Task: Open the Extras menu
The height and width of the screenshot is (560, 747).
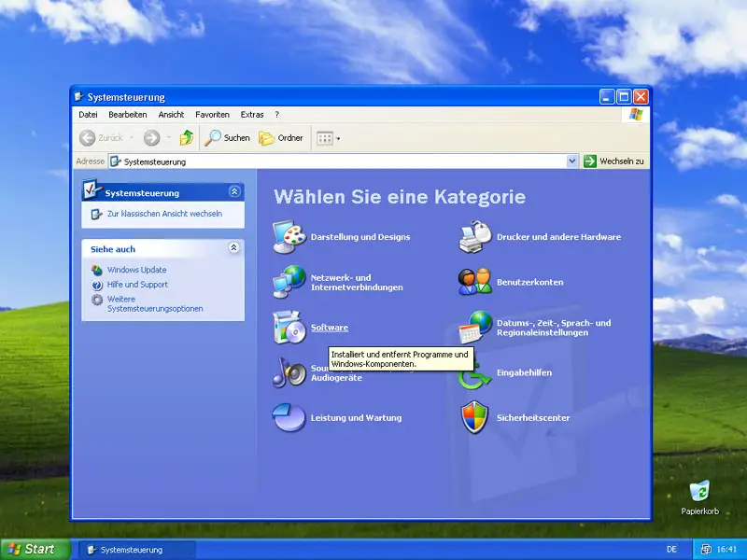Action: [252, 115]
